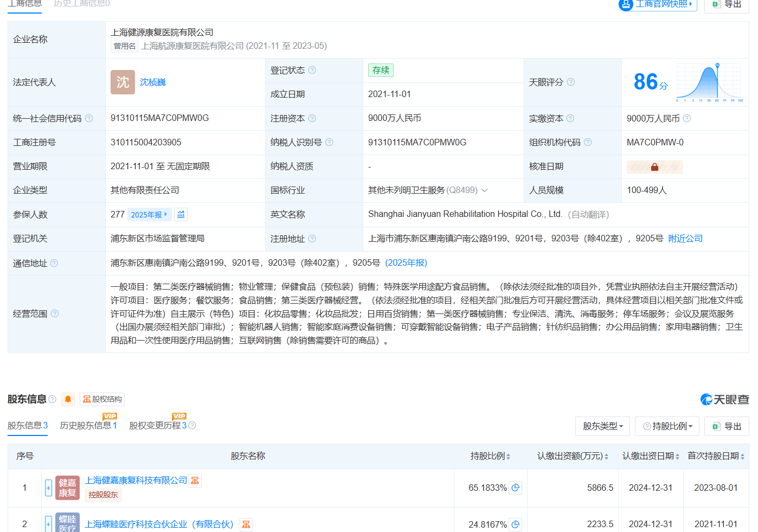758x532 pixels.
Task: Open equity chart icon beside 上海健嘉康复科技有限公司
Action: (x=195, y=480)
